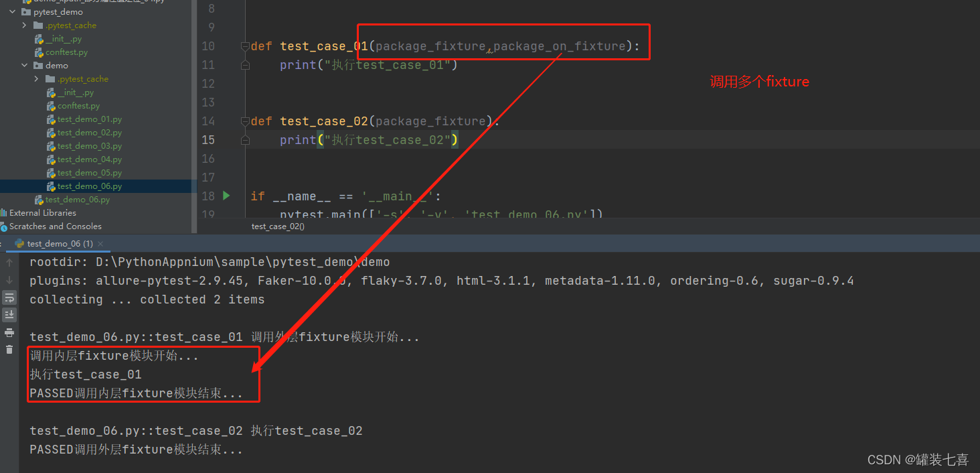Image resolution: width=980 pixels, height=473 pixels.
Task: Click 'PASSED调用外层fixture模块结束...' console line
Action: pos(136,450)
